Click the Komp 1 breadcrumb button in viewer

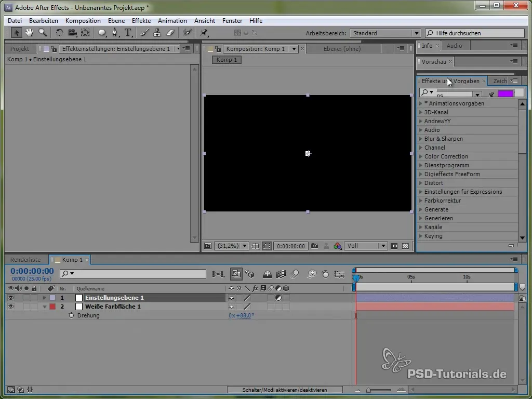tap(227, 60)
